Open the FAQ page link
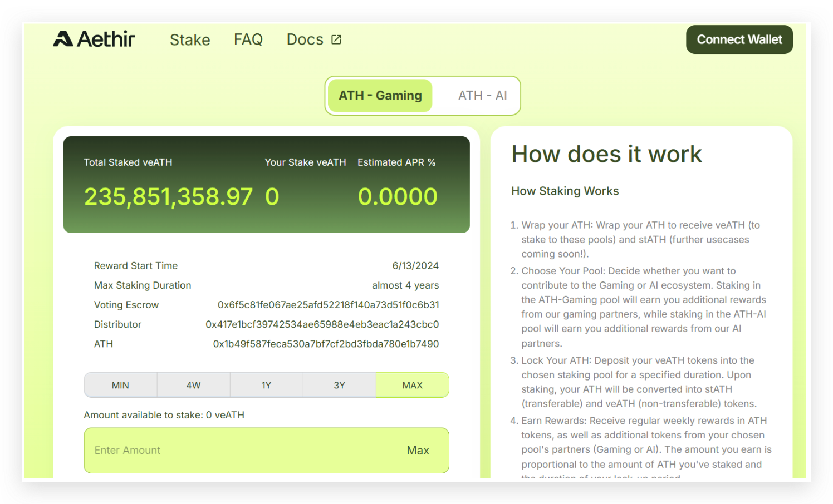Screen dimensions: 833x504 248,39
